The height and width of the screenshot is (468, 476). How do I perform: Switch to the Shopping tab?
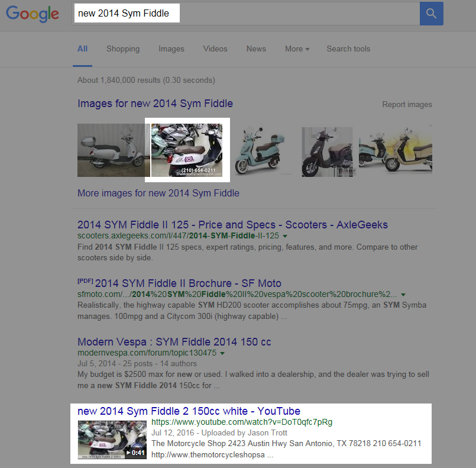pyautogui.click(x=123, y=49)
